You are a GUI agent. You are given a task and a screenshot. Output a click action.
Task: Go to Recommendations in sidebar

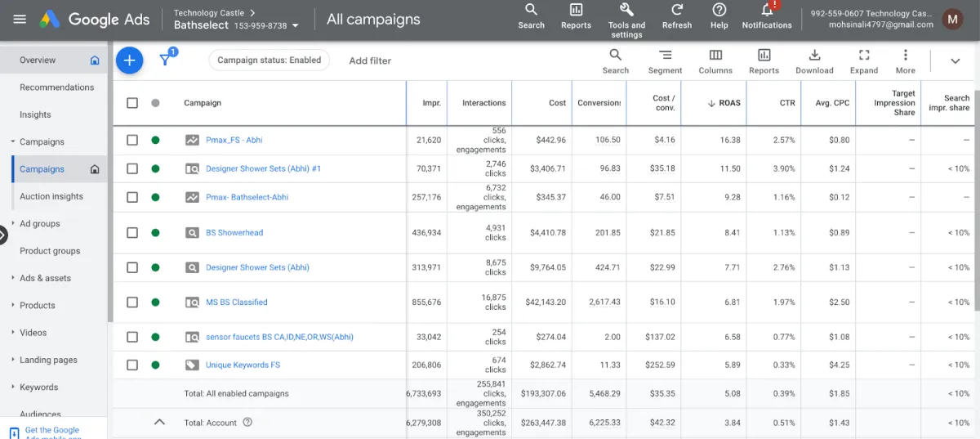pyautogui.click(x=56, y=87)
